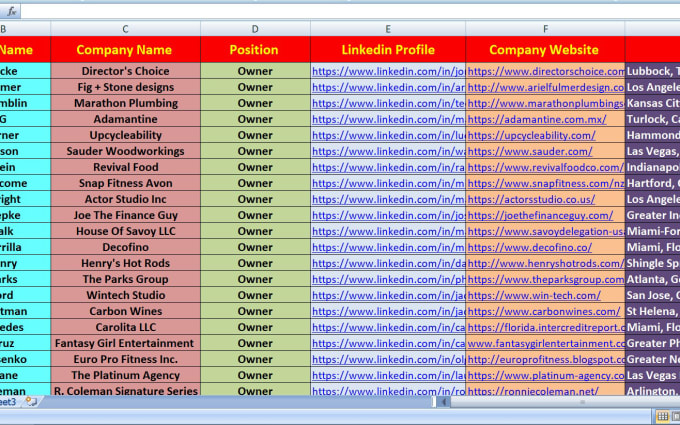Image resolution: width=680 pixels, height=425 pixels.
Task: Select the Normal view icon in status bar
Action: pos(662,417)
